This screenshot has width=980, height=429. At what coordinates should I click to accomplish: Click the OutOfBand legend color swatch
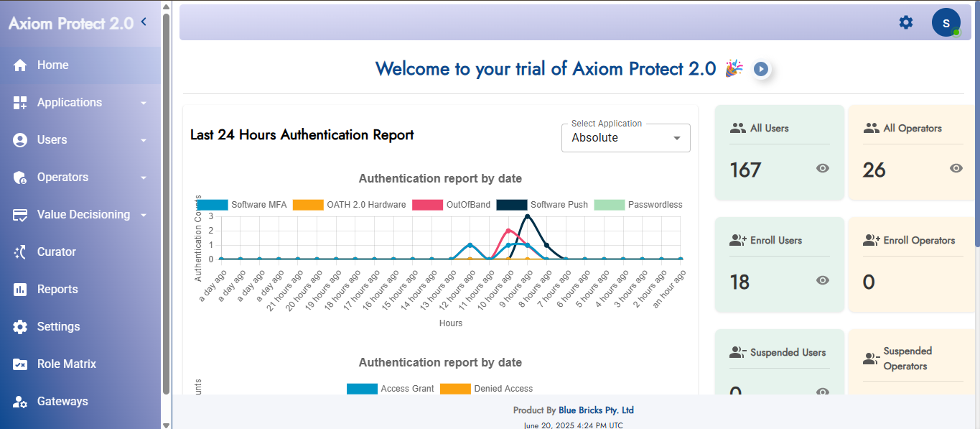point(428,205)
